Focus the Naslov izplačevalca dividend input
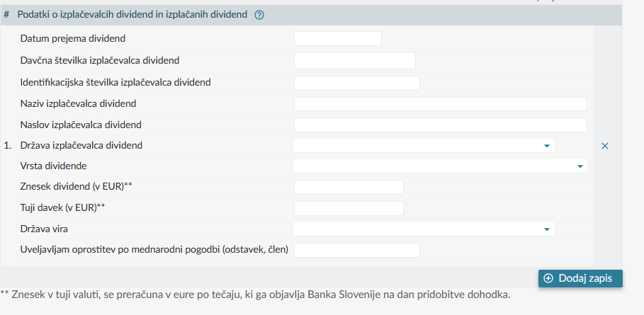This screenshot has height=315, width=644. [x=440, y=125]
